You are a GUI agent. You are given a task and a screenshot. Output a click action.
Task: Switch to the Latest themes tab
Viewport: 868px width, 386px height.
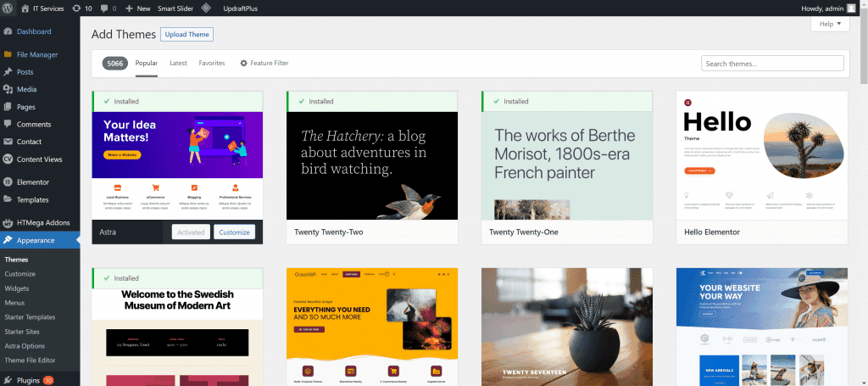(178, 64)
